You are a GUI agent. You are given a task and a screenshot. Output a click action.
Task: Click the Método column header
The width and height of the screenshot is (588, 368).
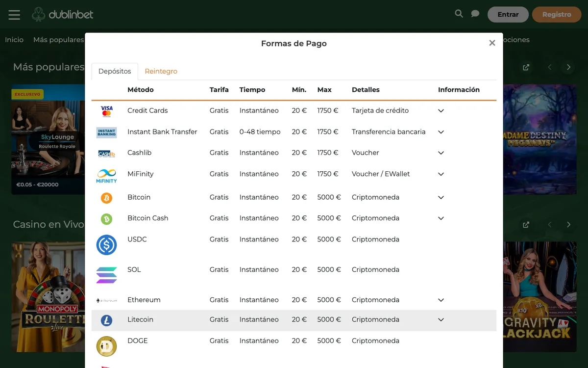pos(141,90)
